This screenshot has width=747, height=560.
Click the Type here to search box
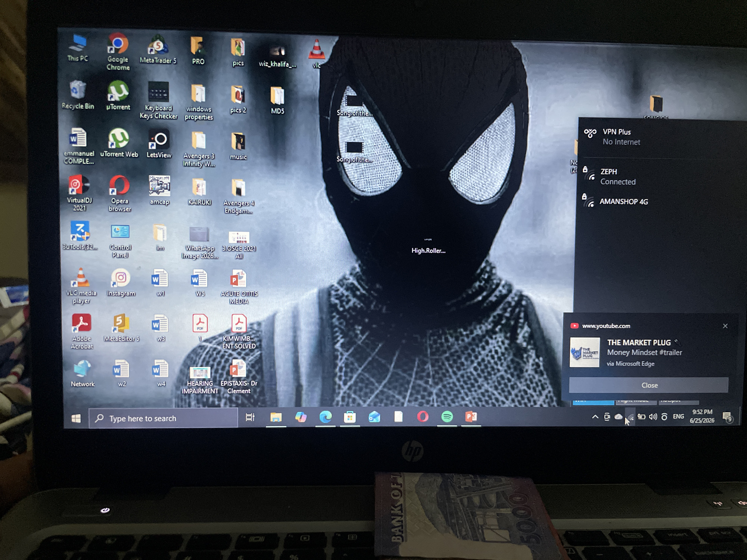tap(163, 418)
